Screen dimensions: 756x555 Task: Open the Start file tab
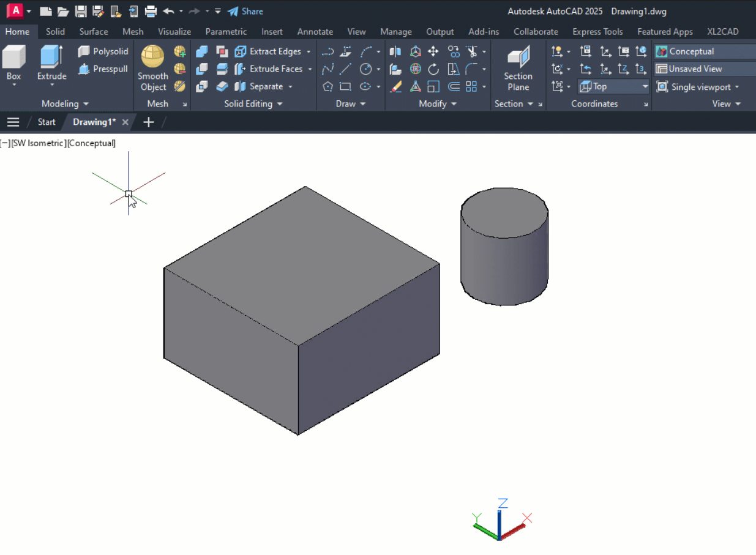[47, 122]
